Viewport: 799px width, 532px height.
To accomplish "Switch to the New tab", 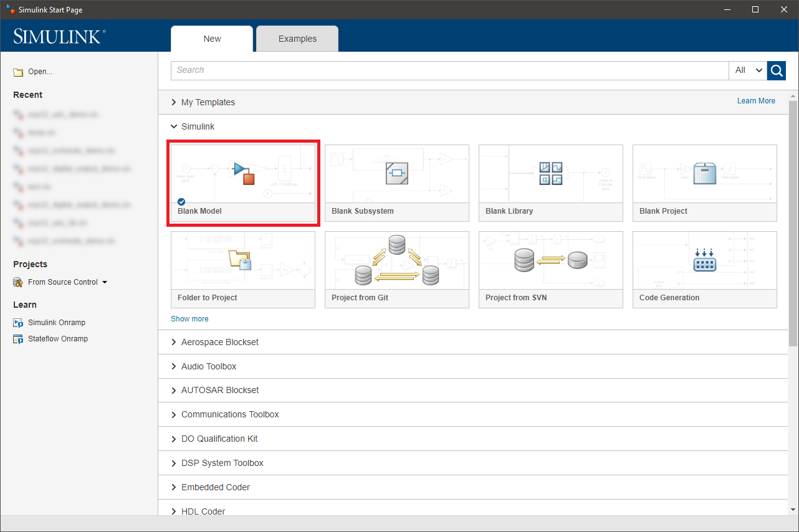I will [x=212, y=39].
